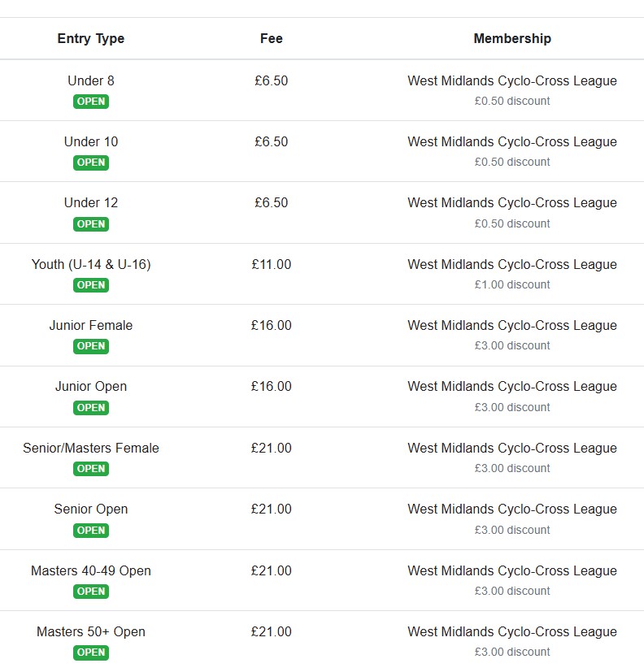Click OPEN badge under Junior Female
The width and height of the screenshot is (644, 672).
[x=91, y=346]
